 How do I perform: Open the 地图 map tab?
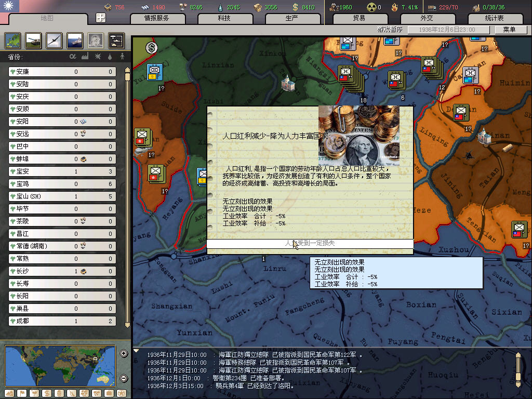point(47,18)
